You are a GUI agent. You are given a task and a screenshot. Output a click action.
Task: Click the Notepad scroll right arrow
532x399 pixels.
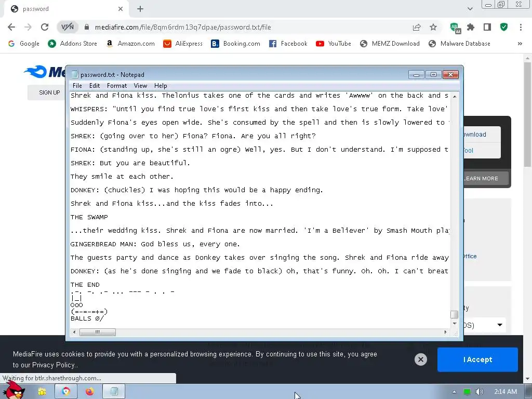tap(446, 332)
